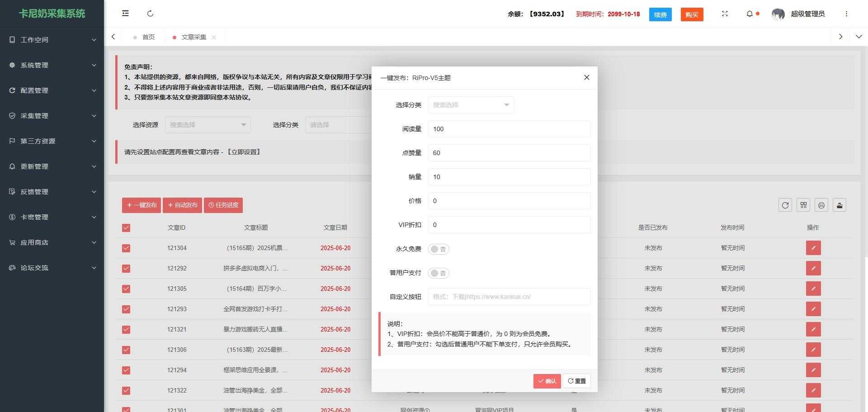Expand the 系统管理 sidebar menu item
The image size is (868, 412).
click(x=52, y=65)
